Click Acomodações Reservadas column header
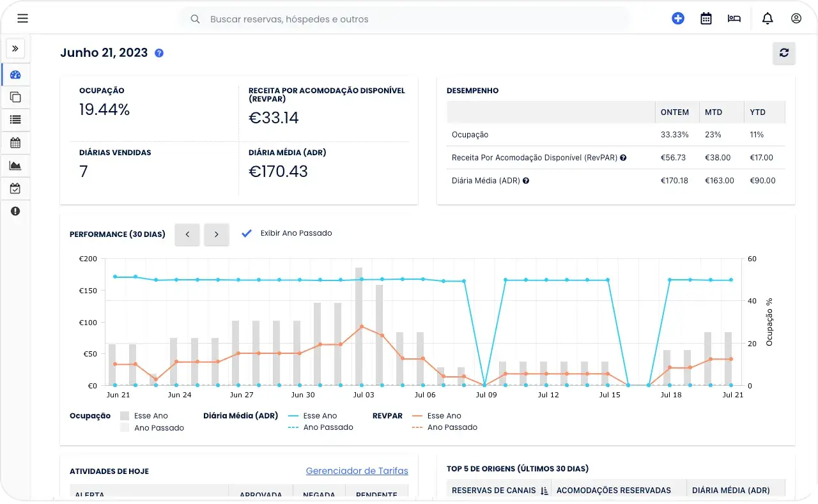This screenshot has width=818, height=504. click(613, 491)
